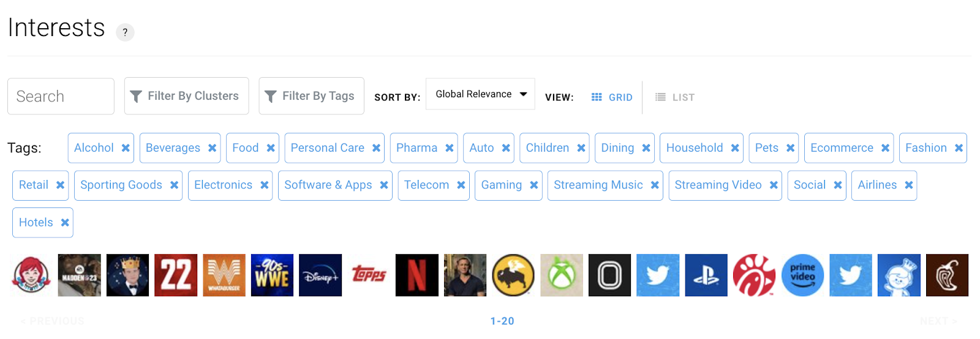Viewport: 980px width, 339px height.
Task: Expand the Global Relevance sort dropdown
Action: 480,94
